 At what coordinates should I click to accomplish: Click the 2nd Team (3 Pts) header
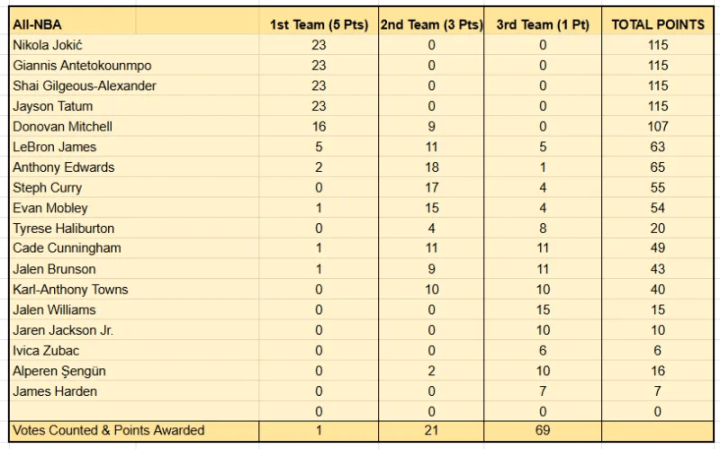[431, 22]
